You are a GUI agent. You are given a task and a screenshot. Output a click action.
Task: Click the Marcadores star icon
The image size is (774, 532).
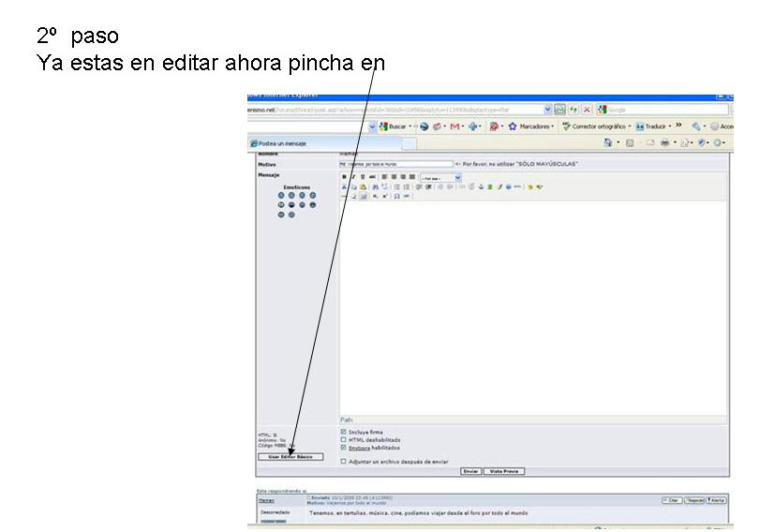(513, 126)
